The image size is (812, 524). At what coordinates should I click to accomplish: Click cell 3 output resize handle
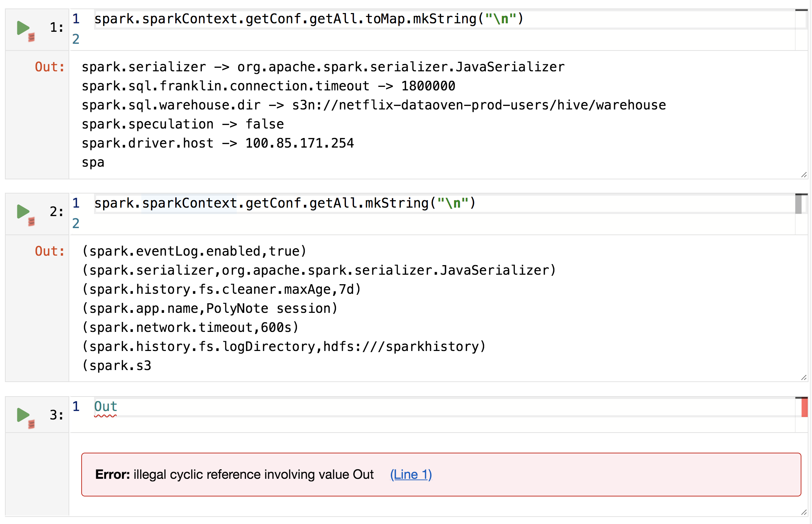[804, 512]
